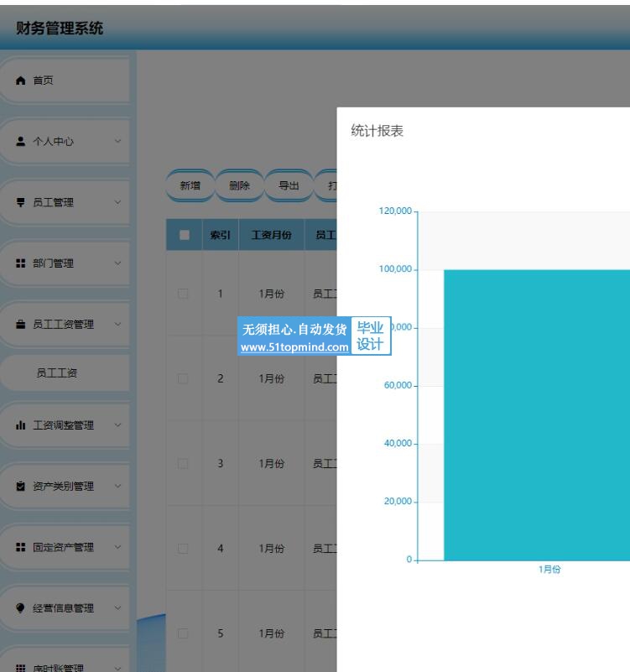Image resolution: width=630 pixels, height=672 pixels.
Task: Expand the 员工管理 chevron
Action: pyautogui.click(x=117, y=202)
